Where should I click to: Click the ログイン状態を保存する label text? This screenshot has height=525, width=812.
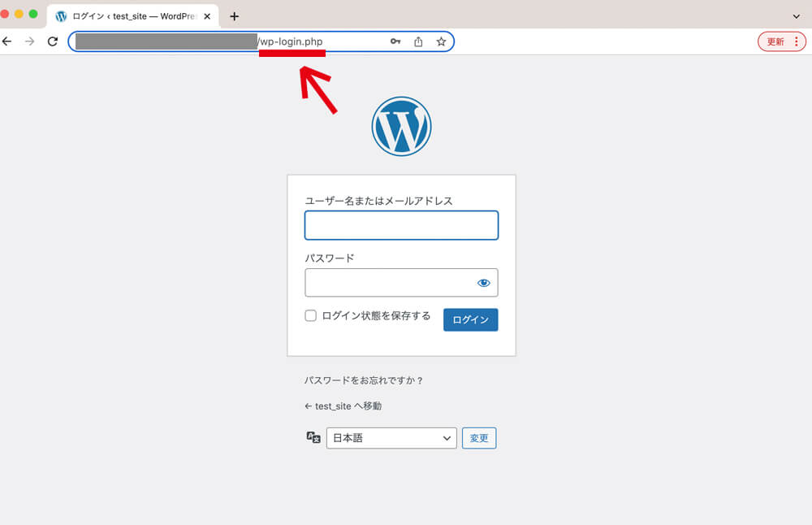coord(376,315)
